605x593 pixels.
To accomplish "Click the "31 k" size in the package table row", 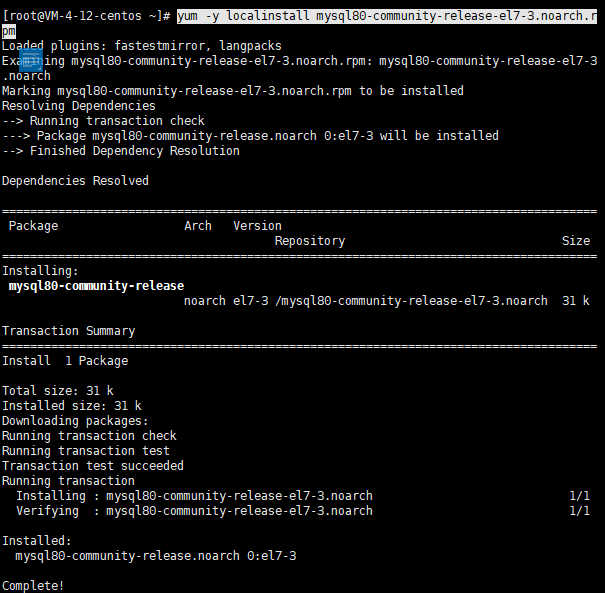I will click(x=576, y=301).
